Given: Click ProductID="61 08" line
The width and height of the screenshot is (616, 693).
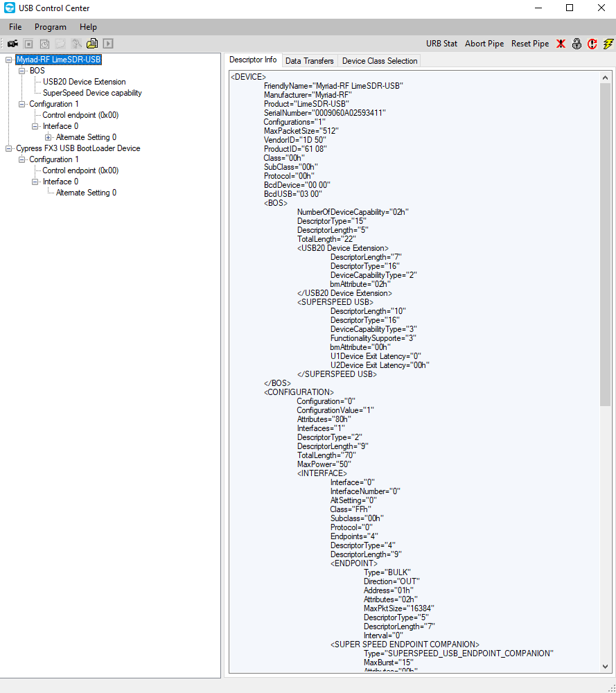Looking at the screenshot, I should (296, 149).
